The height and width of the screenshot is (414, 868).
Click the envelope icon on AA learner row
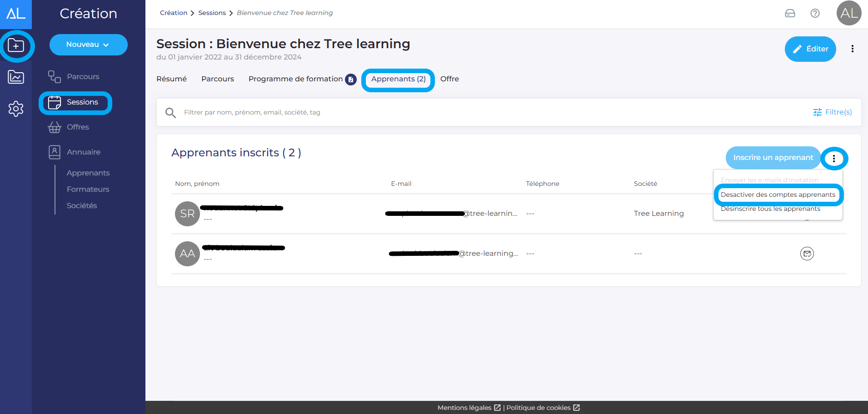807,254
